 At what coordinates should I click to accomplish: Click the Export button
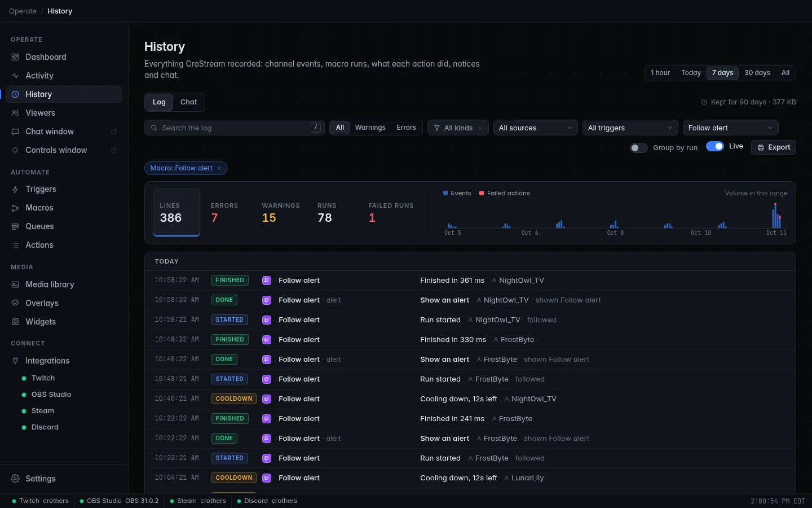pos(774,147)
